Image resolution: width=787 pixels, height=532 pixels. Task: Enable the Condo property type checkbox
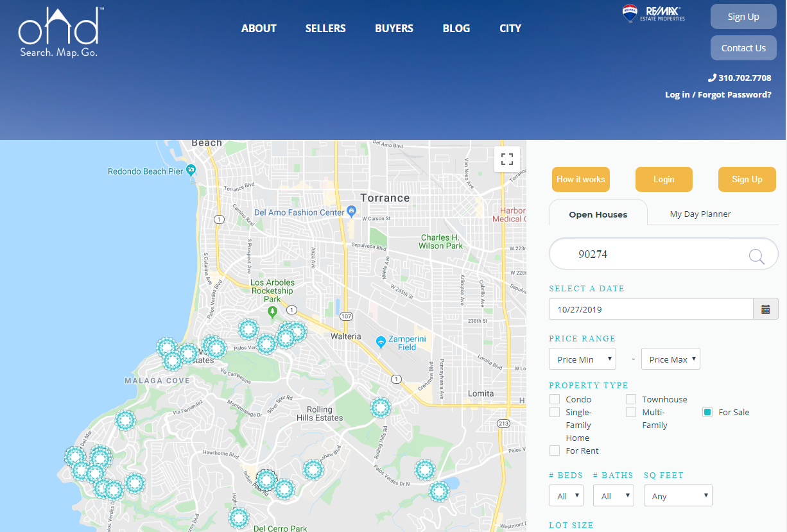[555, 399]
